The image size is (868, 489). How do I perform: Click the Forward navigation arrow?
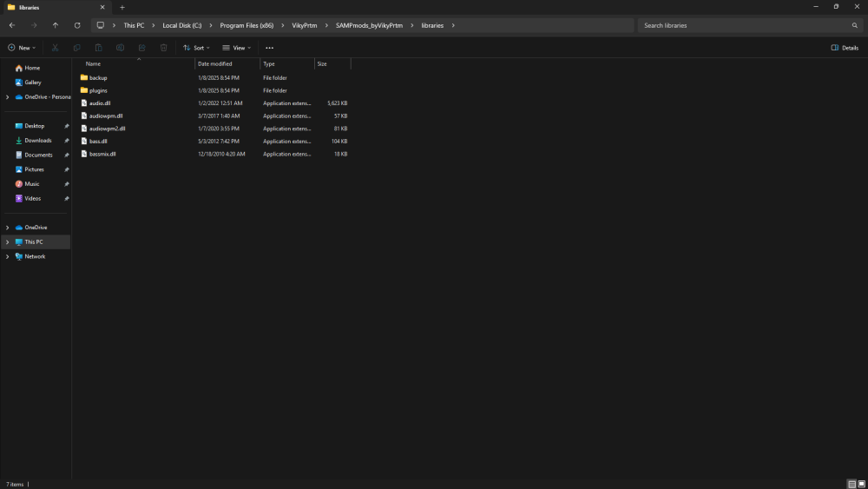click(x=34, y=25)
